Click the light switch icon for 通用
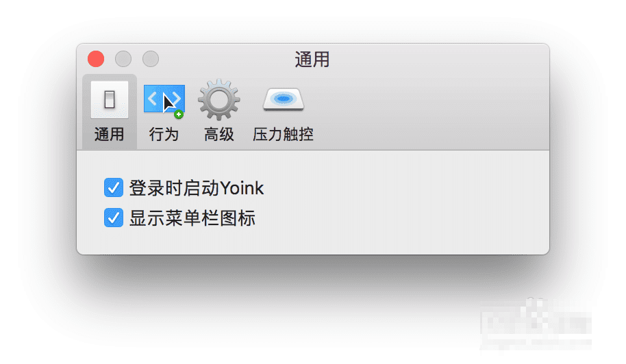The height and width of the screenshot is (364, 626). [x=110, y=100]
